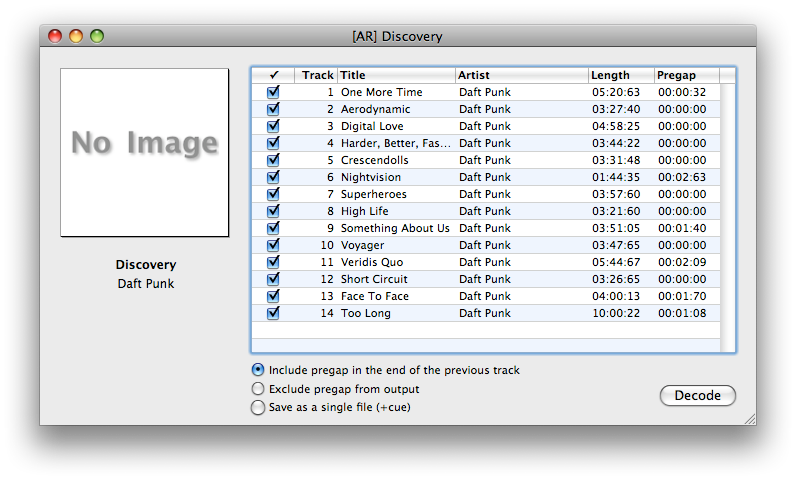Click the Artist column header
Viewport: 796px width, 480px height.
pos(522,75)
